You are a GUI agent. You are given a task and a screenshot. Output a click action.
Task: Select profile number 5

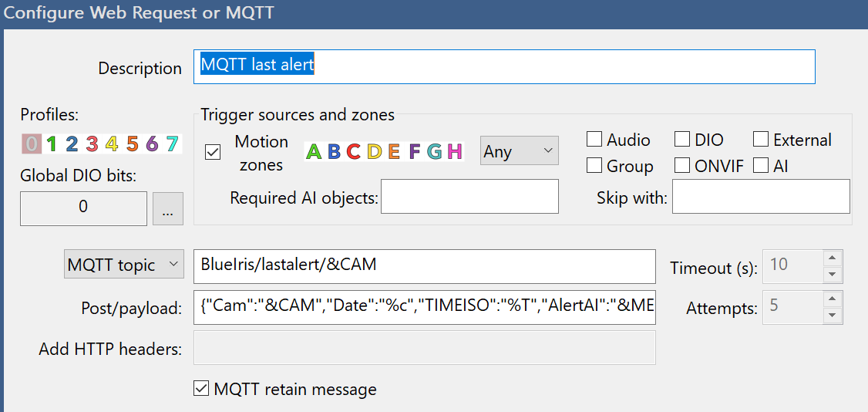click(x=132, y=144)
